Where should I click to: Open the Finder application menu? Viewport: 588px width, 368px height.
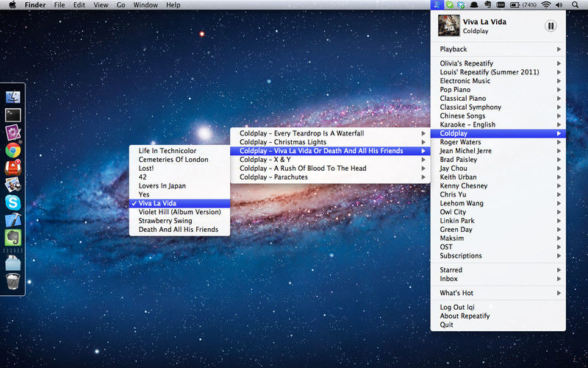coord(35,5)
